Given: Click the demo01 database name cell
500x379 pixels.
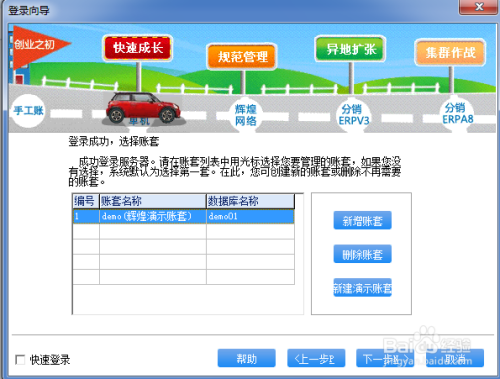Looking at the screenshot, I should pyautogui.click(x=250, y=216).
